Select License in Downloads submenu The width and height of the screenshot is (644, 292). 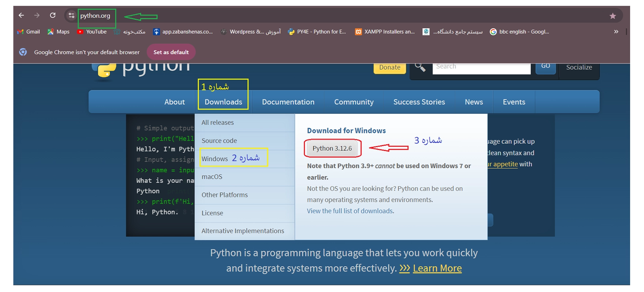click(x=245, y=213)
